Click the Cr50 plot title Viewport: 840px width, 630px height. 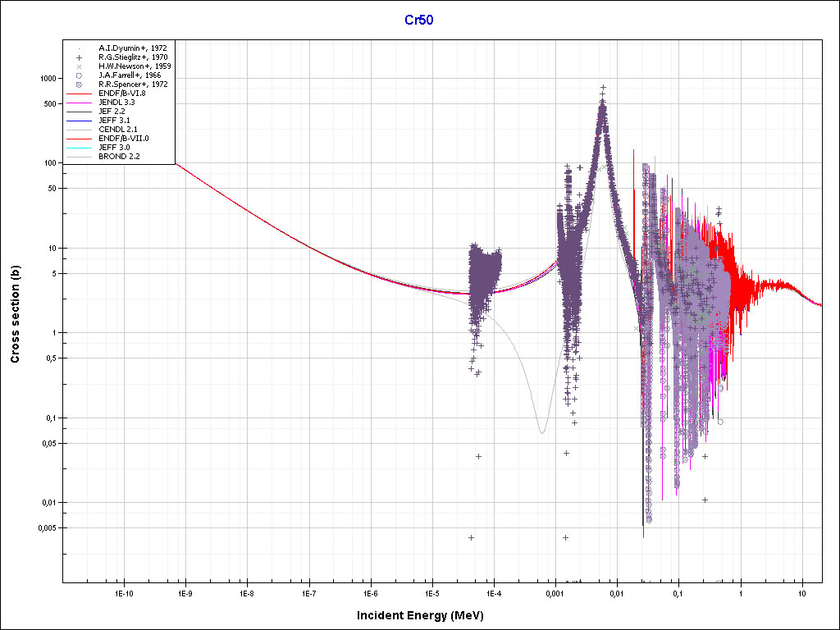[x=419, y=20]
